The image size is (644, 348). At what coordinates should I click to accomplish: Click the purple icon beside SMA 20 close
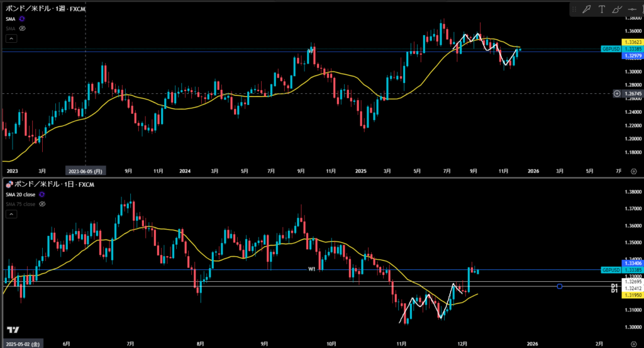point(42,194)
